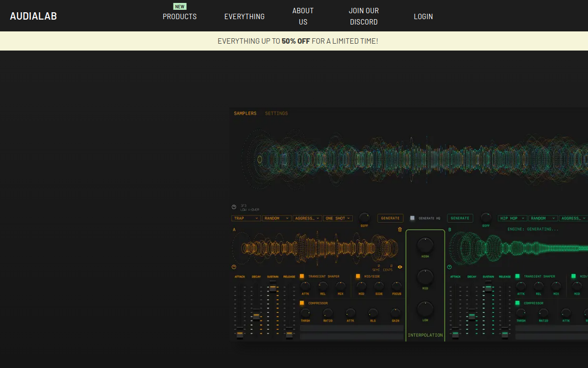Click sampler B Compressor THRSH knob
Viewport: 588px width, 368px height.
[x=521, y=313]
